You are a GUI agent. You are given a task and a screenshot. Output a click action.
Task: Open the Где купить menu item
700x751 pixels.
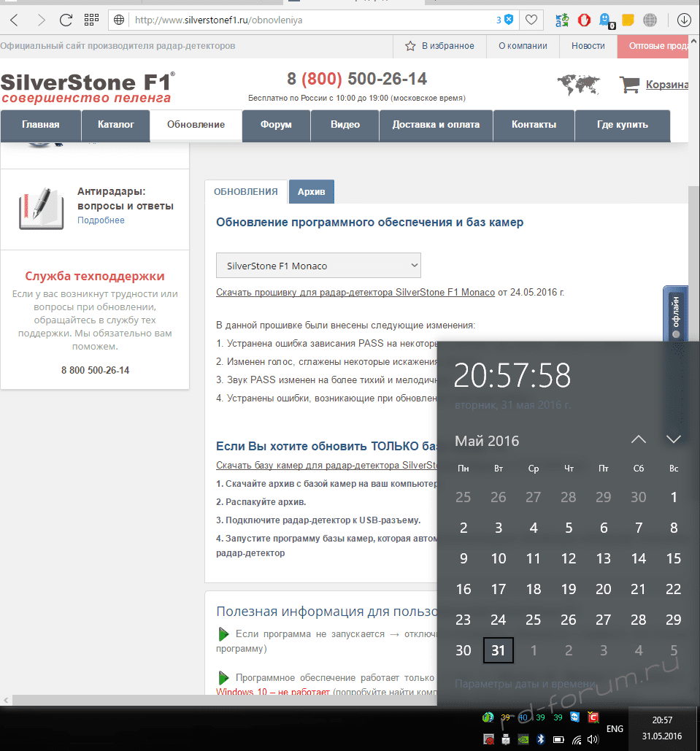[623, 125]
